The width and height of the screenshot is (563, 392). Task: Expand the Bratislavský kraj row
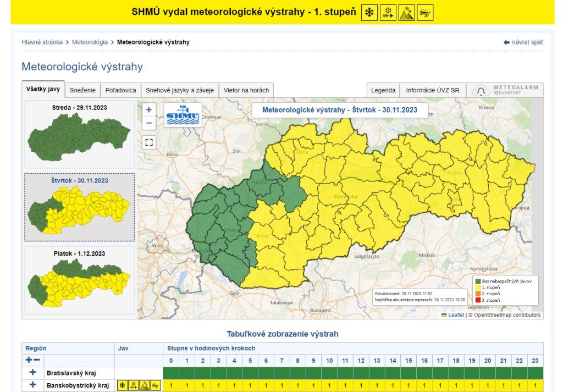(32, 373)
